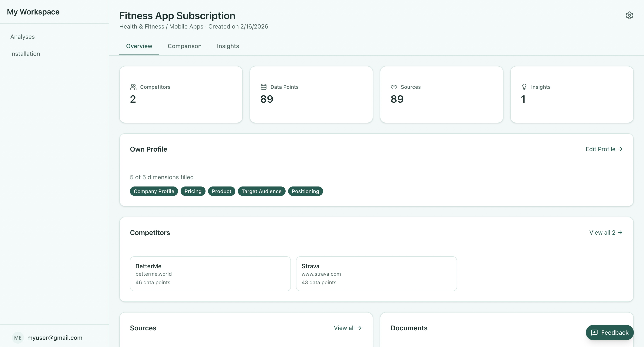This screenshot has height=347, width=644.
Task: Open settings gear icon
Action: click(x=629, y=16)
